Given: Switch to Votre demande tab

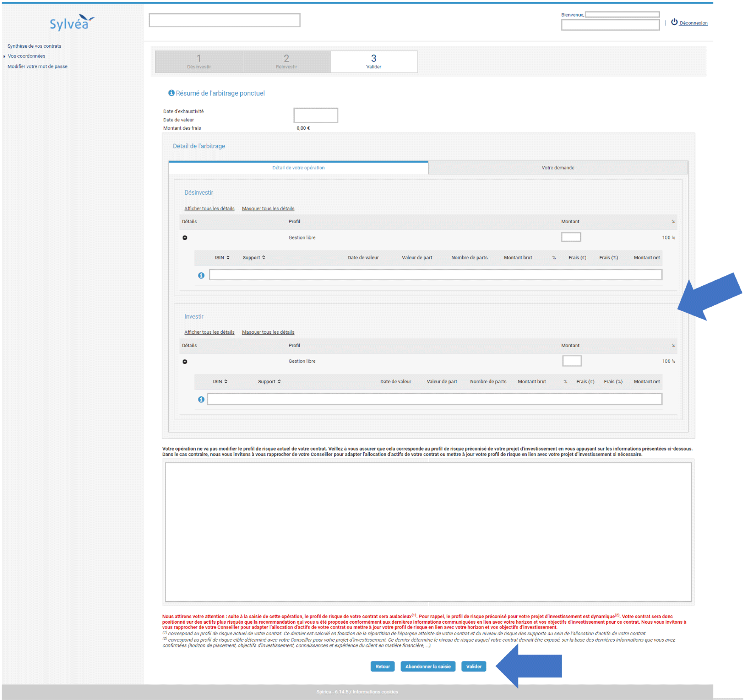Looking at the screenshot, I should pos(558,168).
